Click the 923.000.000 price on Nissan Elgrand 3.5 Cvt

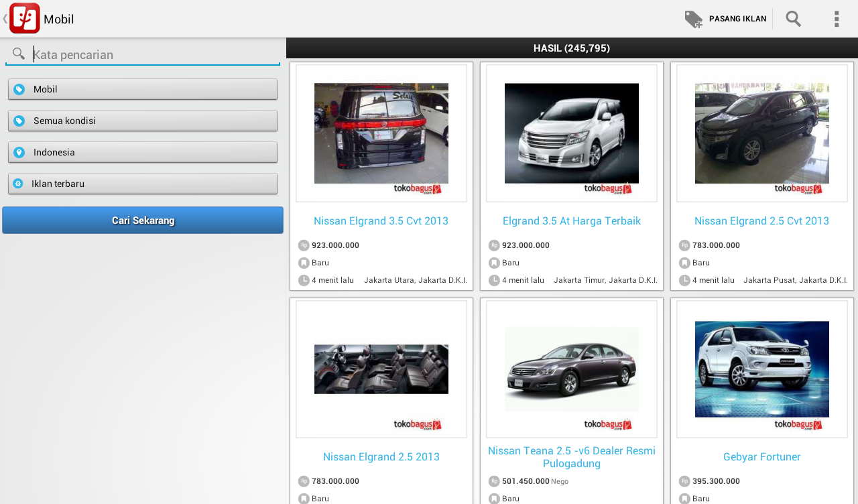pos(335,245)
